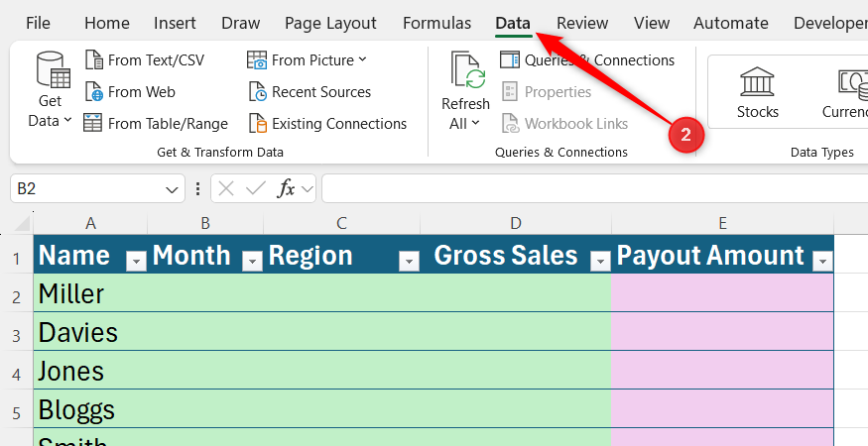This screenshot has height=446, width=868.
Task: Open the Name column filter dropdown
Action: [136, 261]
